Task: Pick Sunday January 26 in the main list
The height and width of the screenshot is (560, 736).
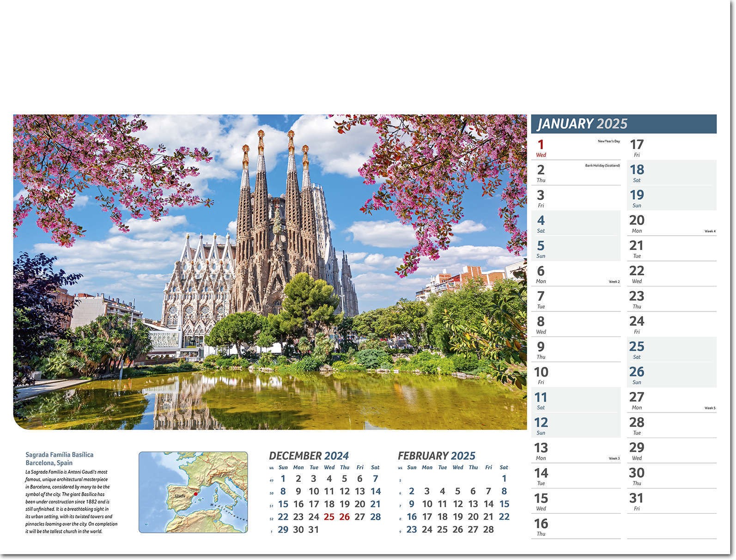Action: pos(672,375)
